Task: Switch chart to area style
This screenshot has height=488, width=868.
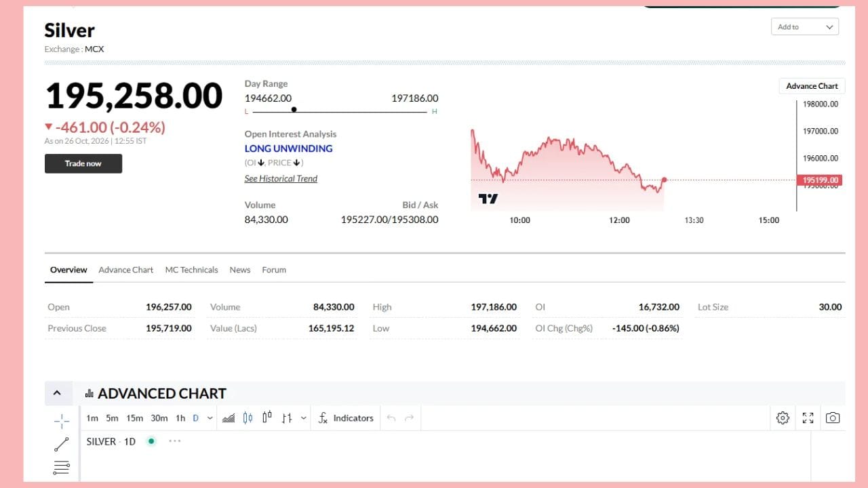Action: click(x=229, y=418)
